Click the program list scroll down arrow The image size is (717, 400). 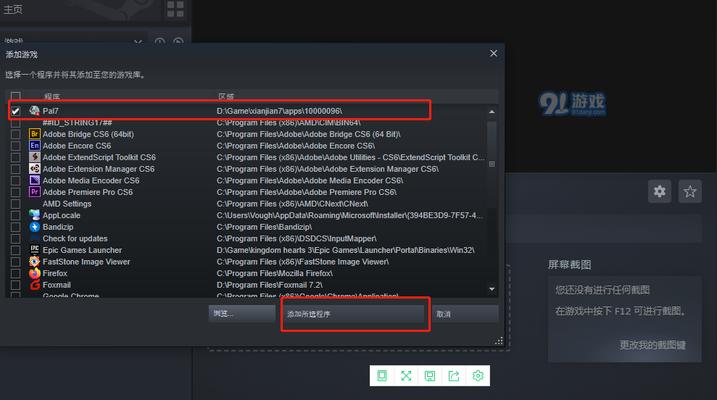[x=492, y=289]
